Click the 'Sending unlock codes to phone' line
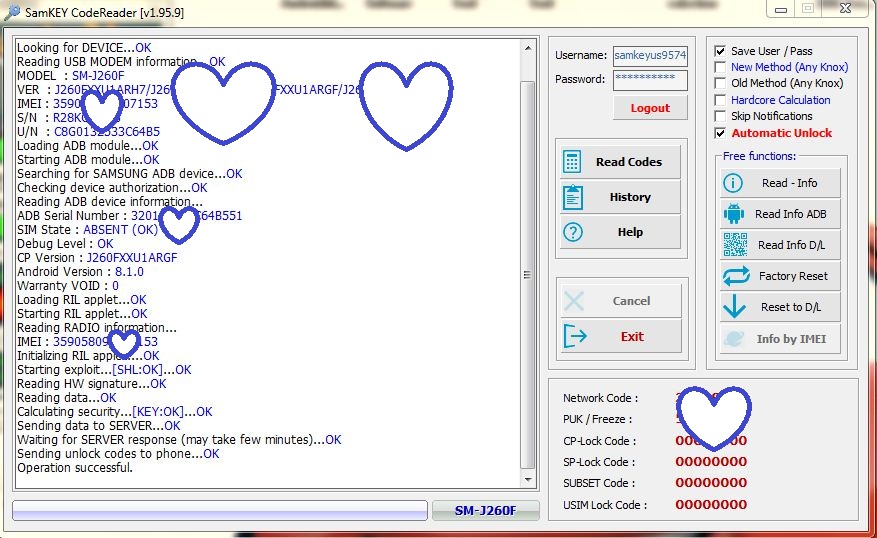The height and width of the screenshot is (538, 877). point(118,454)
